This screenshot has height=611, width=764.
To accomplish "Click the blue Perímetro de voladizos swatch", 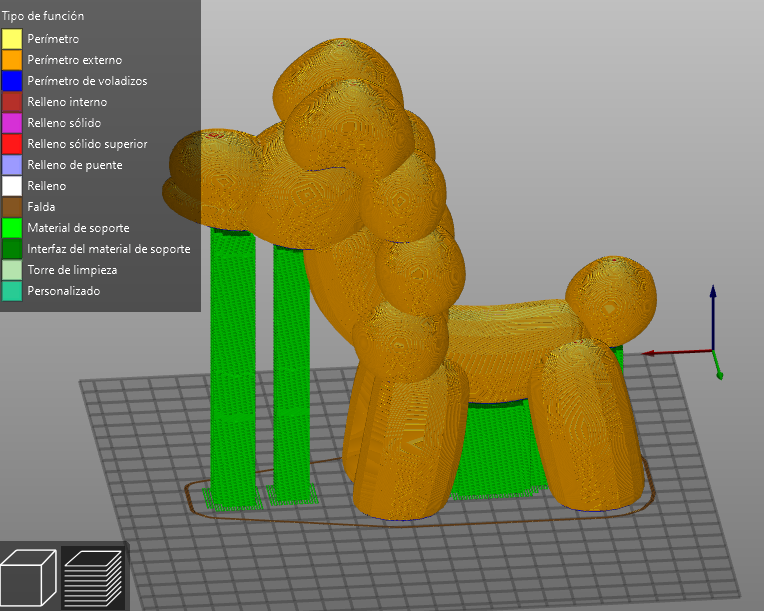I will (x=12, y=81).
